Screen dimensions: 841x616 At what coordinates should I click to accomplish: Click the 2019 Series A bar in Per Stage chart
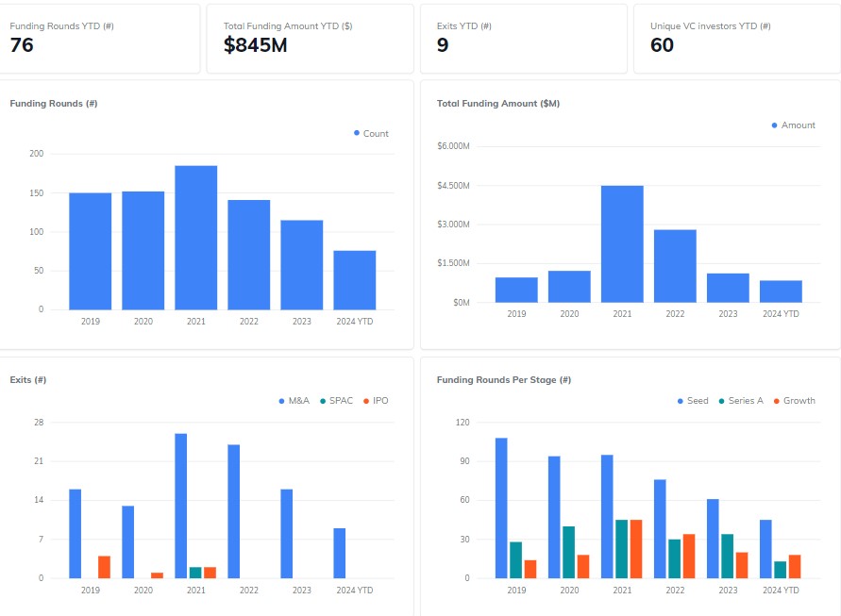pyautogui.click(x=516, y=560)
